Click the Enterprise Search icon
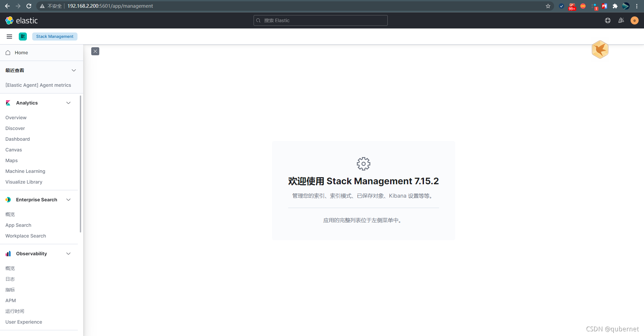 point(8,200)
